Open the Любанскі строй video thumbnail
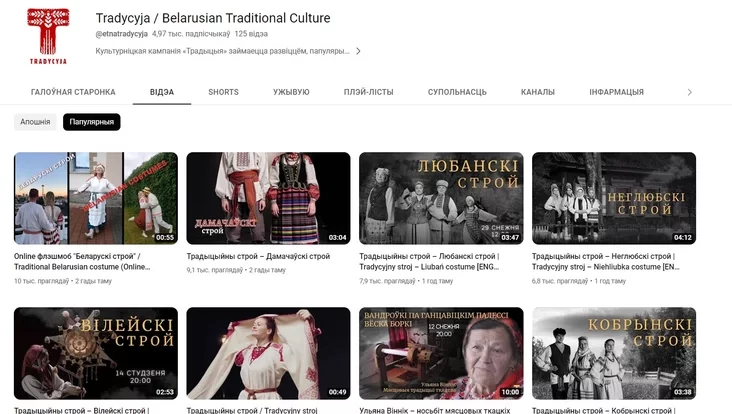 point(441,198)
